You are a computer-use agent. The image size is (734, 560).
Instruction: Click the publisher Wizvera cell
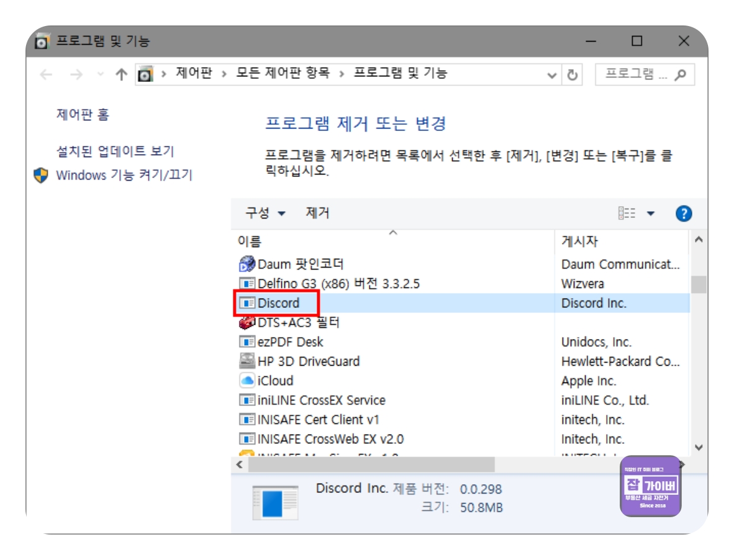pyautogui.click(x=582, y=284)
